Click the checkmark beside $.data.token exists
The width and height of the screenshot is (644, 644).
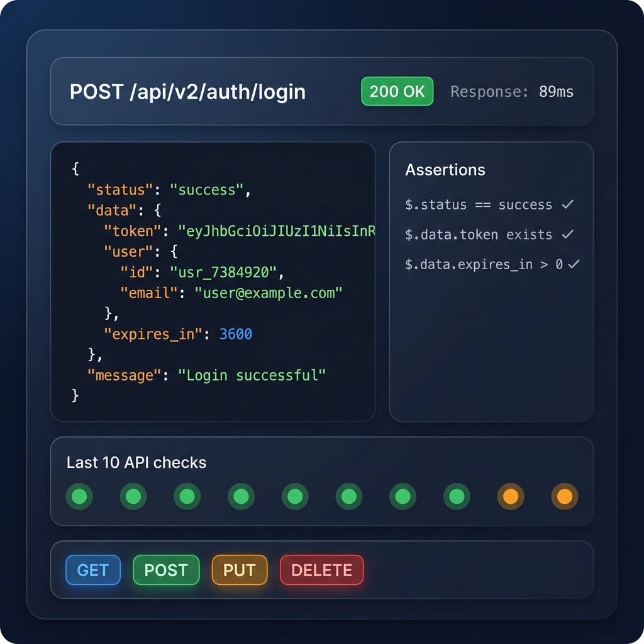[567, 234]
